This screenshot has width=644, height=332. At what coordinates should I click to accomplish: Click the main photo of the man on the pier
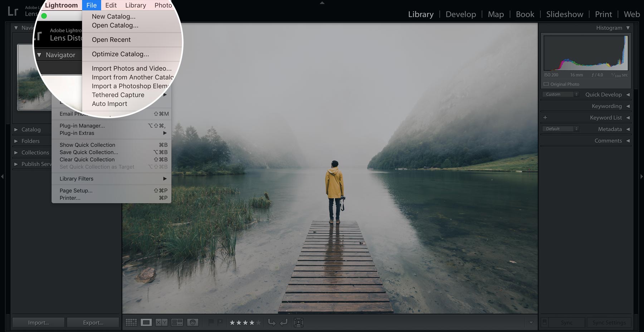tap(330, 168)
